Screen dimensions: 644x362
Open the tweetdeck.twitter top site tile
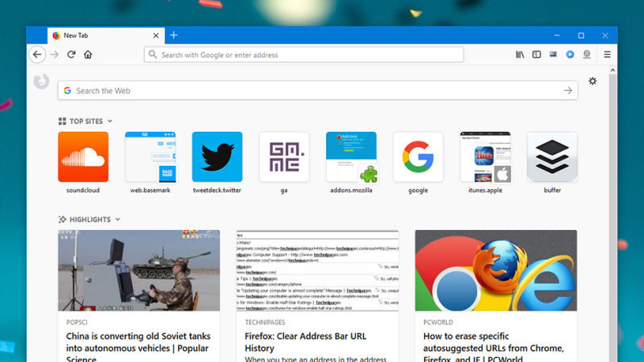(x=217, y=157)
